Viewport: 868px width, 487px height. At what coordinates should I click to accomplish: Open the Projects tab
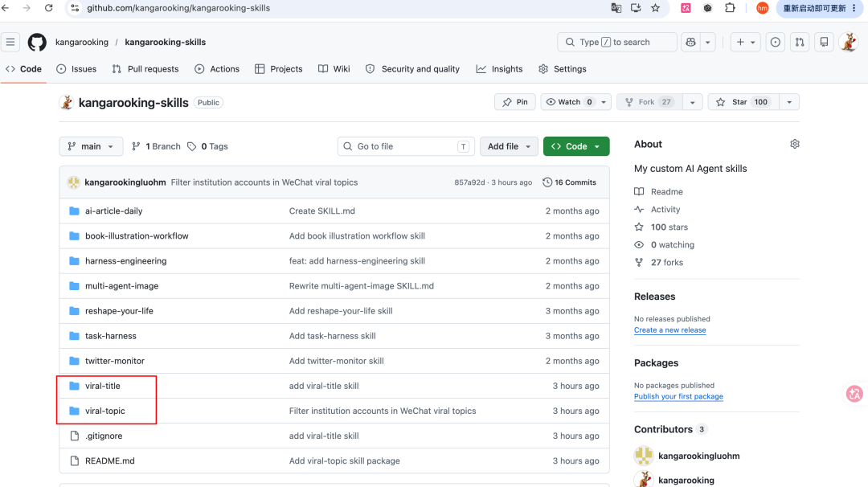click(x=278, y=68)
